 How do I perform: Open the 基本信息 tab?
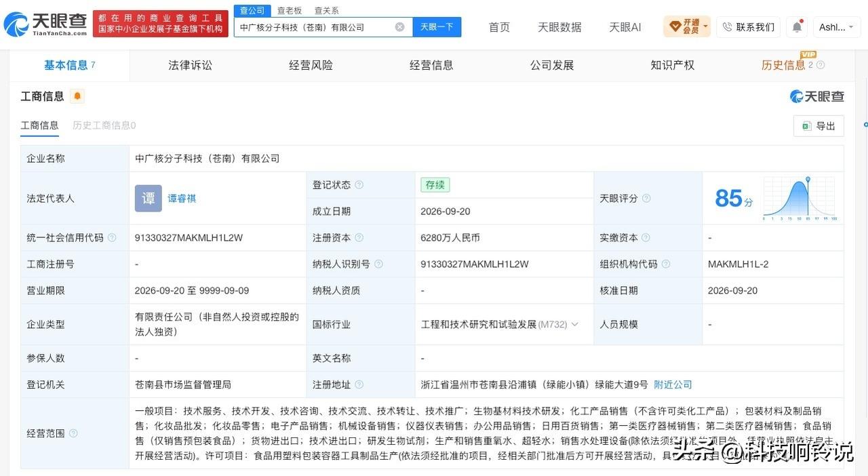69,65
